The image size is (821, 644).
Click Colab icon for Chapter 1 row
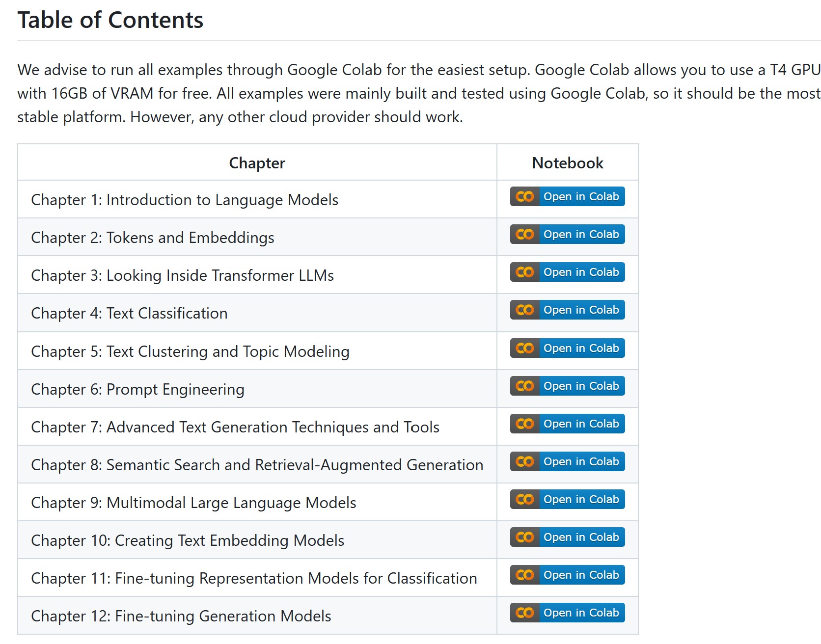click(x=525, y=197)
